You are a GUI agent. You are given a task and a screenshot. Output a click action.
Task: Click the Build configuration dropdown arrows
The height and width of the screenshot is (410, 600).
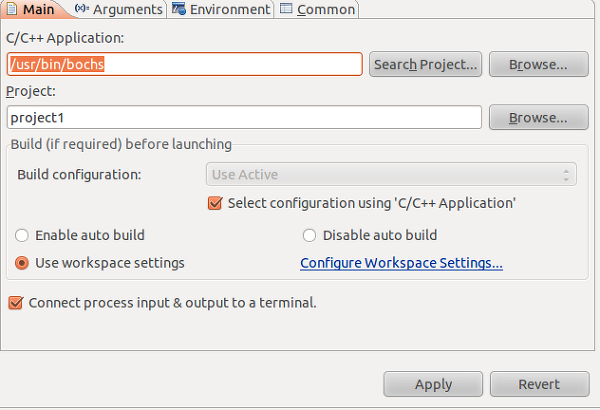click(x=566, y=175)
